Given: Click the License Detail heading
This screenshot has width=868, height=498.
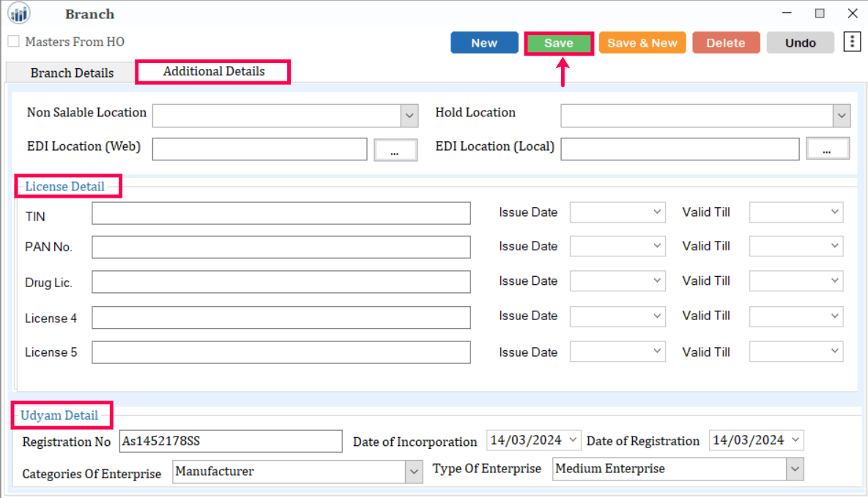Looking at the screenshot, I should tap(64, 187).
